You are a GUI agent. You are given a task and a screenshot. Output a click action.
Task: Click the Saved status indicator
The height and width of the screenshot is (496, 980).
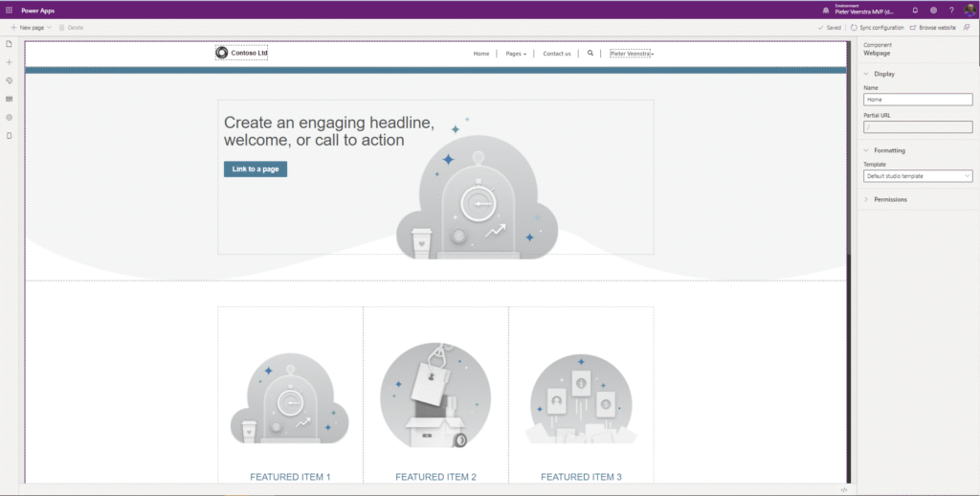830,28
